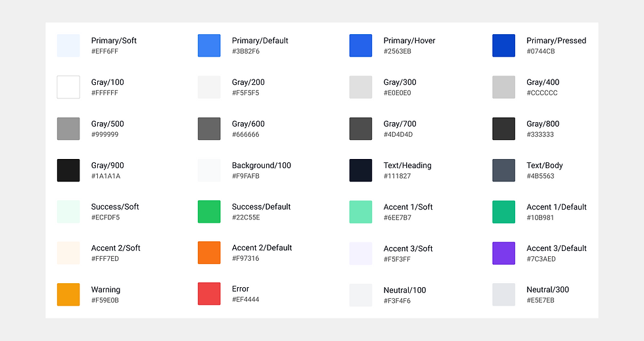Select the Gray/500 swatch
The width and height of the screenshot is (644, 341).
68,129
